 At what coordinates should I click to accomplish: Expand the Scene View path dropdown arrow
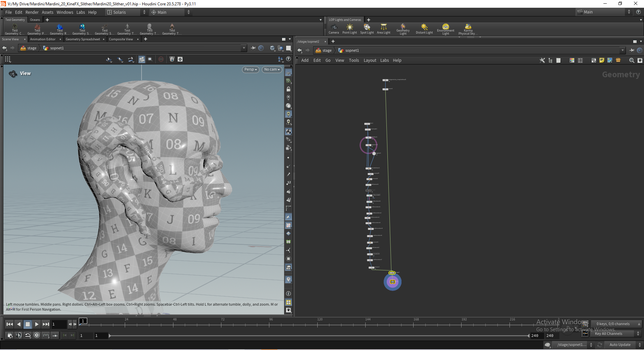pos(244,48)
